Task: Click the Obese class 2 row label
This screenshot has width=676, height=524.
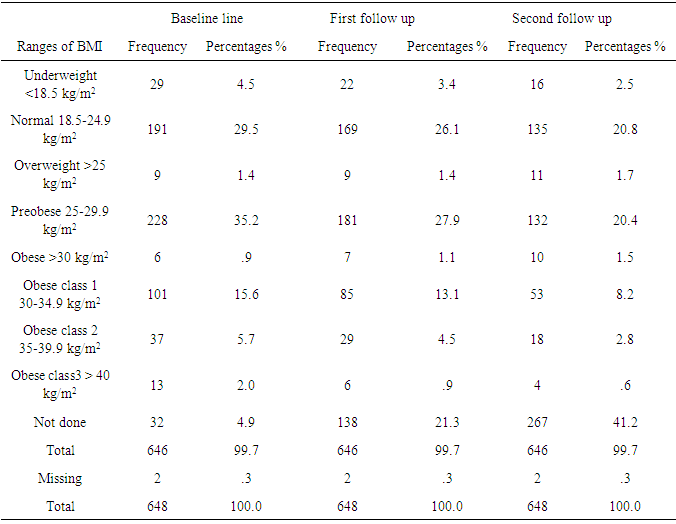Action: pyautogui.click(x=60, y=339)
